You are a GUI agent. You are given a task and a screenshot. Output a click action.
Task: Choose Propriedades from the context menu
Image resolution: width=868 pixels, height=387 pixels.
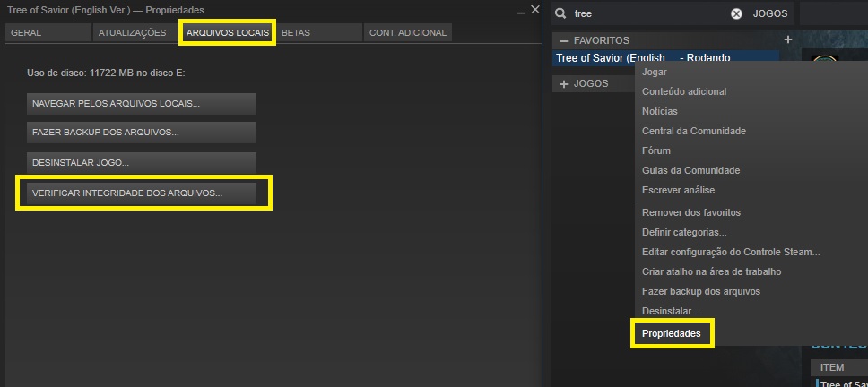coord(672,334)
